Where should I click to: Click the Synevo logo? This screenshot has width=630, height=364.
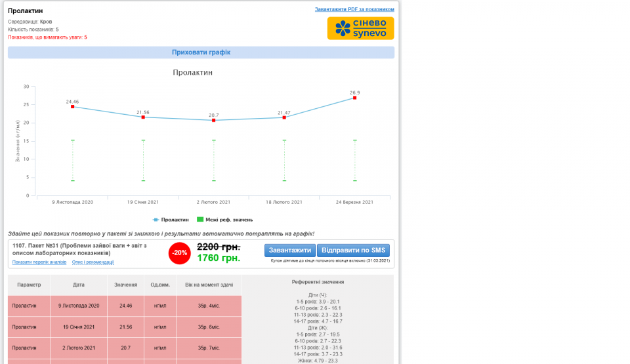[x=360, y=28]
